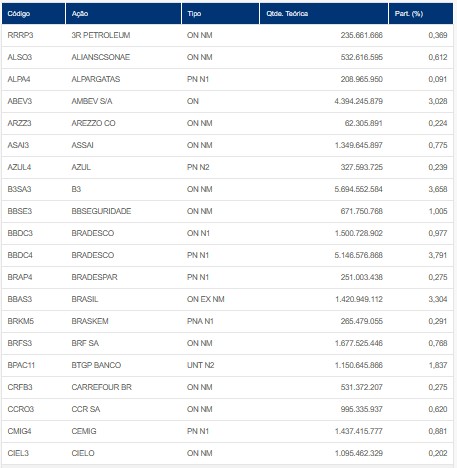The image size is (457, 468).
Task: Select the BPAC11 code cell
Action: [x=21, y=365]
